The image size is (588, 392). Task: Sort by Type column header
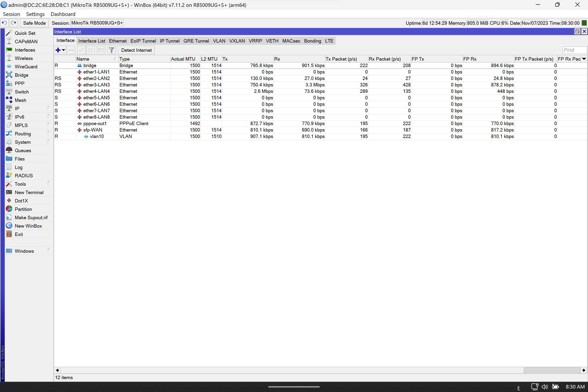pos(144,59)
